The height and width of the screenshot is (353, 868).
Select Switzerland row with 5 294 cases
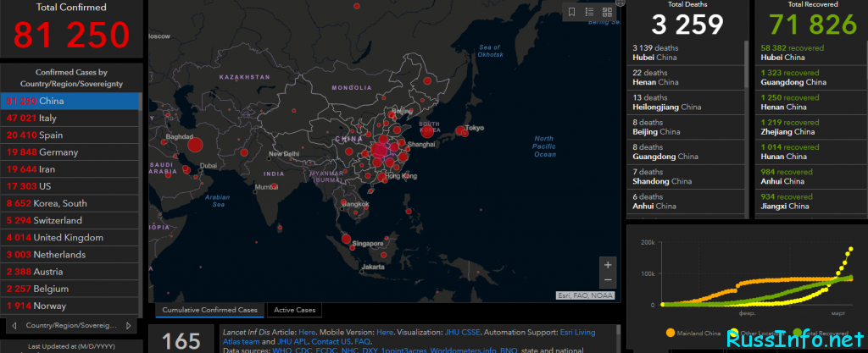pyautogui.click(x=70, y=221)
